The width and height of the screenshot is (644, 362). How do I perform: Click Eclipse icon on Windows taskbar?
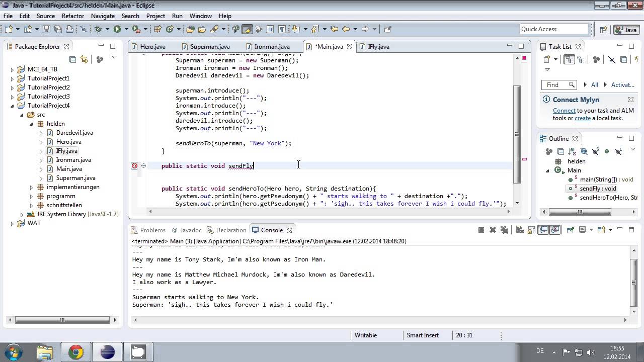(107, 352)
